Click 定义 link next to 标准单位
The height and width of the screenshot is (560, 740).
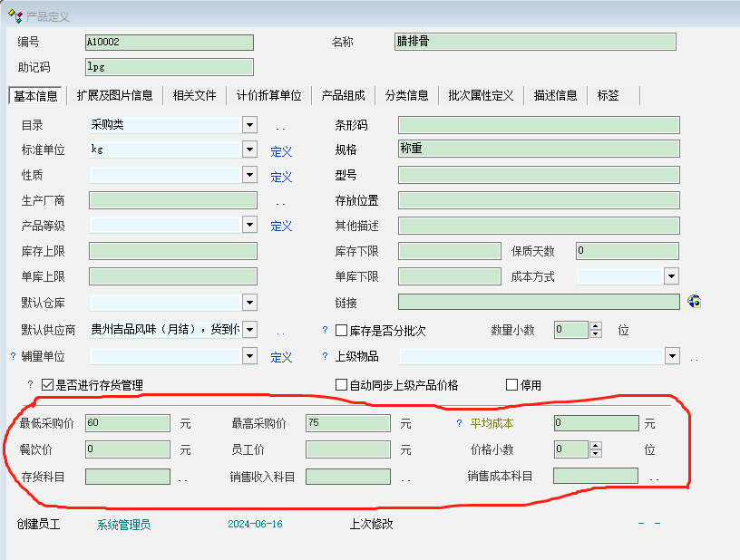(x=281, y=152)
